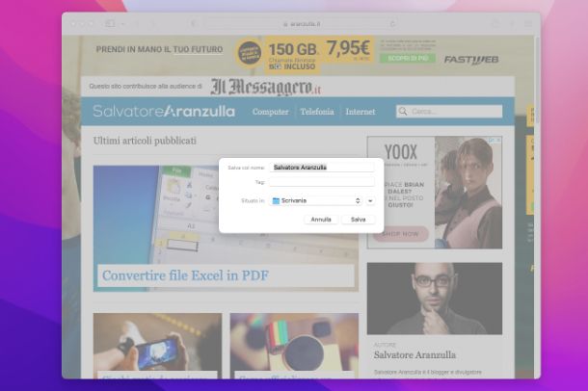Click the magnifying glass search icon
Screen dimensions: 588x391
point(403,112)
